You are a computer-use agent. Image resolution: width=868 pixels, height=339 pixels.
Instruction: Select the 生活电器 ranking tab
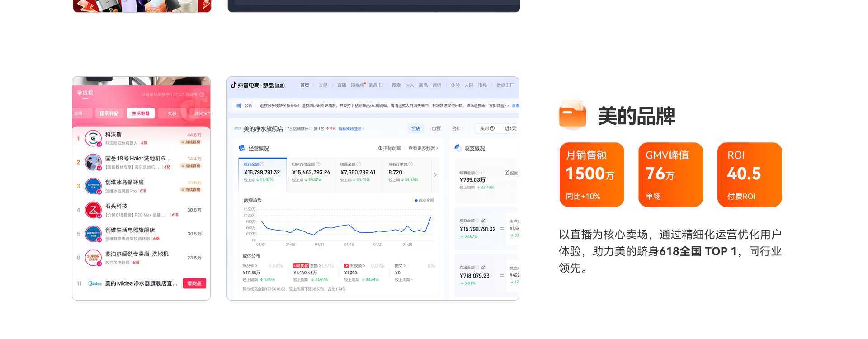141,113
